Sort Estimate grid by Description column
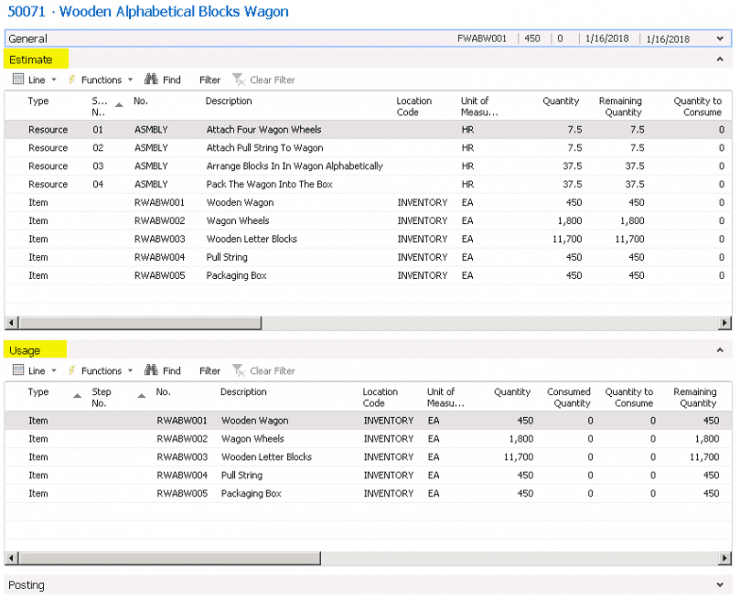Image resolution: width=740 pixels, height=600 pixels. [229, 101]
